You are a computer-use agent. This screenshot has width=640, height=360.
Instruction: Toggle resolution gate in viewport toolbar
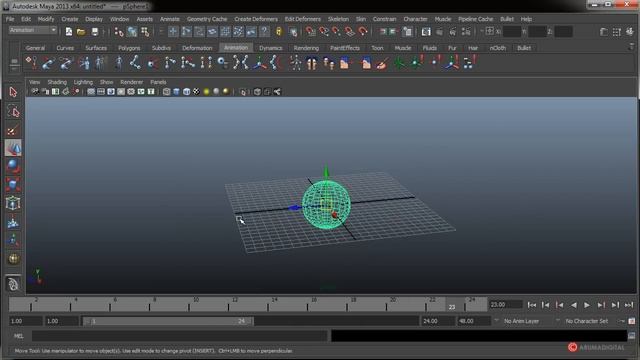[111, 92]
